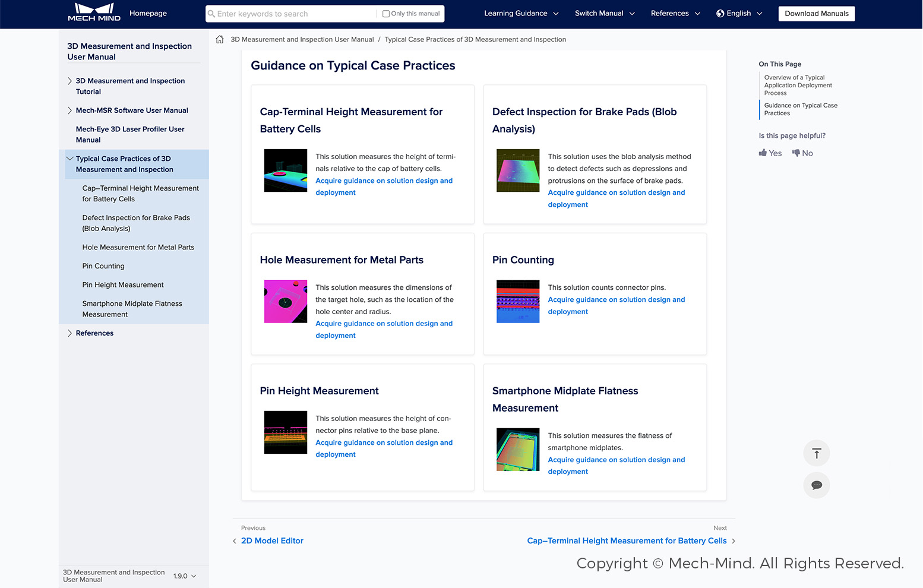Open the chat feedback bubble icon

(817, 485)
